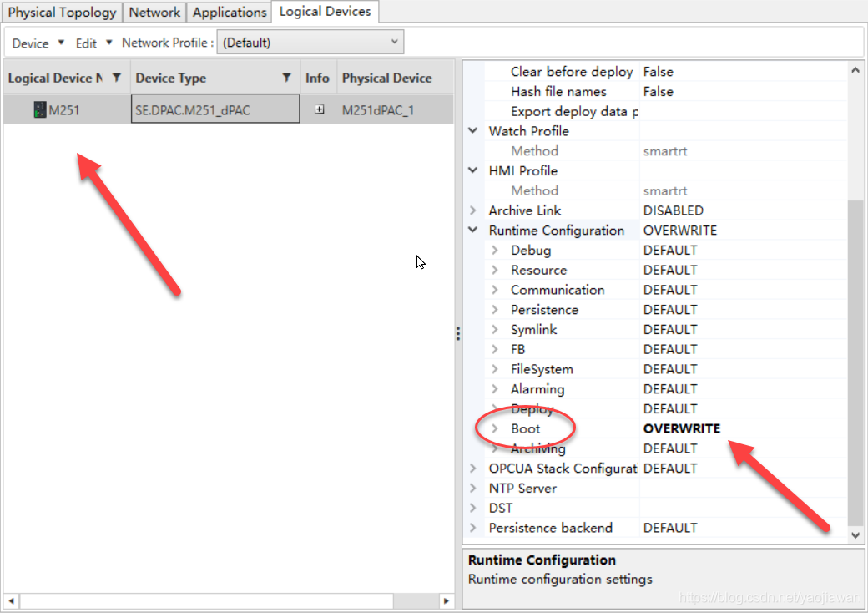
Task: Expand the NTP Server property
Action: pos(473,489)
